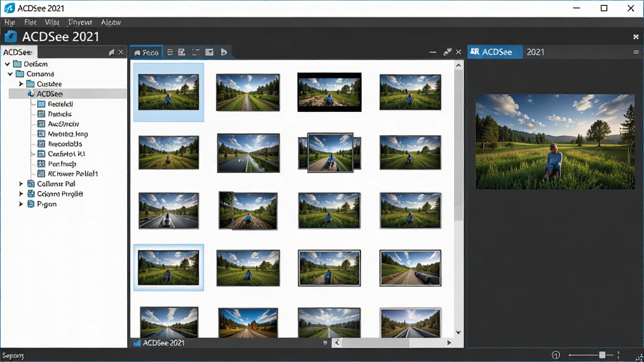Open the preview panel hamburger menu

[636, 52]
